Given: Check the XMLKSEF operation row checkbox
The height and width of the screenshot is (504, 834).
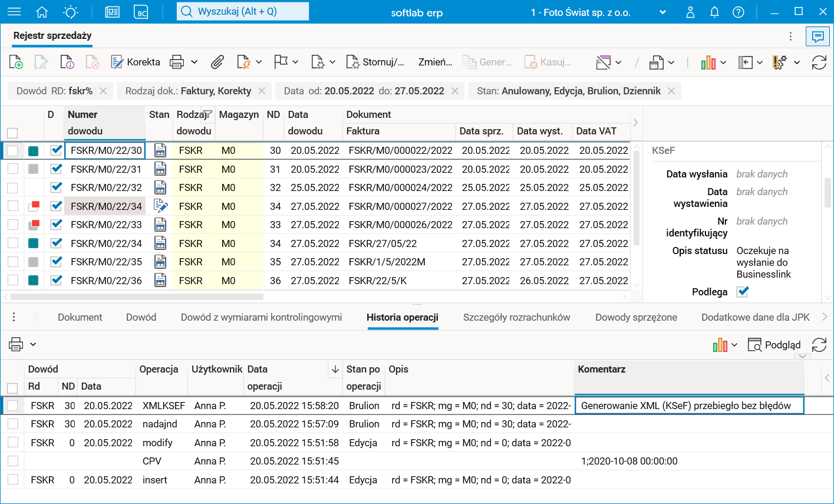Looking at the screenshot, I should (x=12, y=406).
